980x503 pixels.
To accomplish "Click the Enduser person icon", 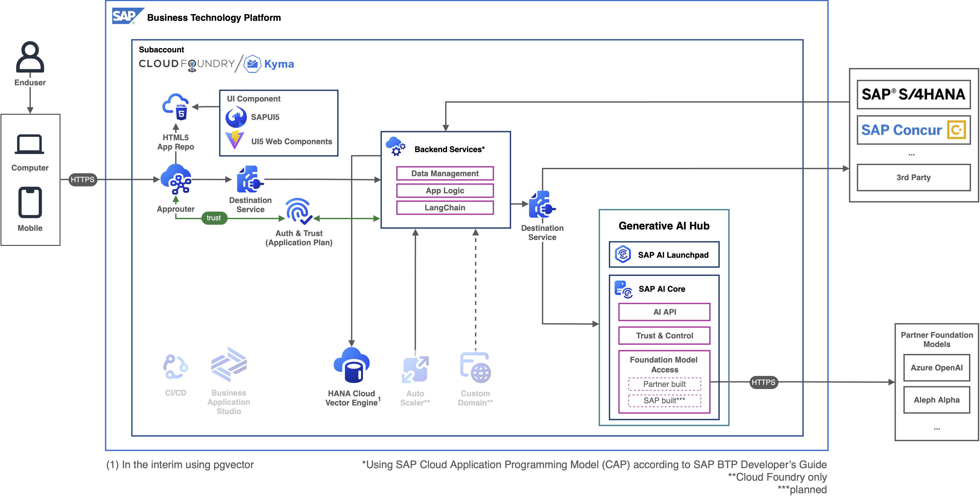I will (30, 57).
